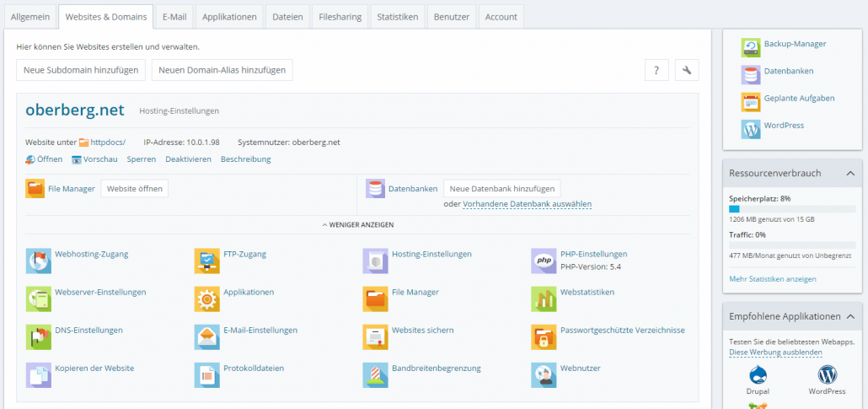This screenshot has width=868, height=409.
Task: Collapse options with Weniger Anzeigen
Action: click(357, 225)
